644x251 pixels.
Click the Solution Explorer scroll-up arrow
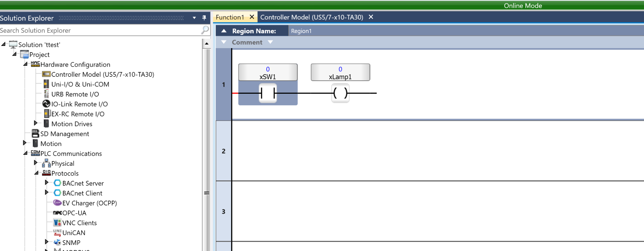(207, 43)
